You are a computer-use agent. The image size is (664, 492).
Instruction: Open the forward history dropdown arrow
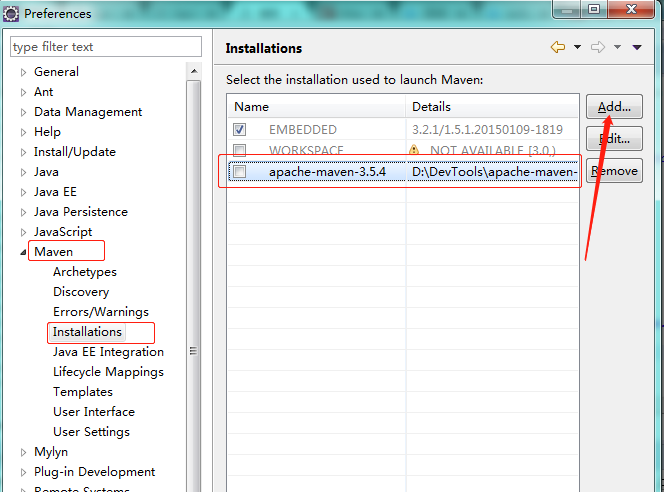(x=617, y=47)
